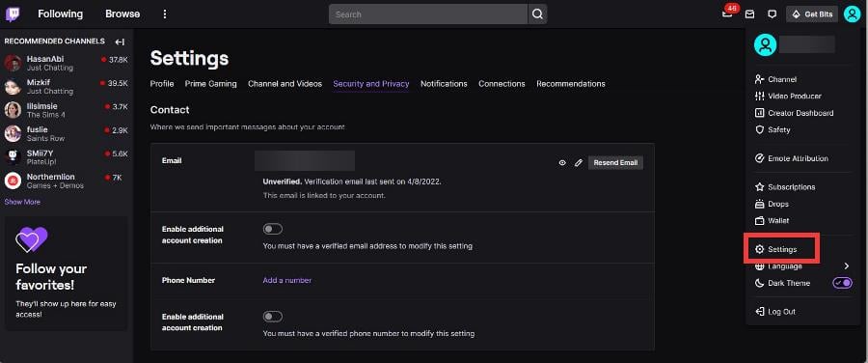The width and height of the screenshot is (868, 363).
Task: Click into the Search input field
Action: point(428,14)
